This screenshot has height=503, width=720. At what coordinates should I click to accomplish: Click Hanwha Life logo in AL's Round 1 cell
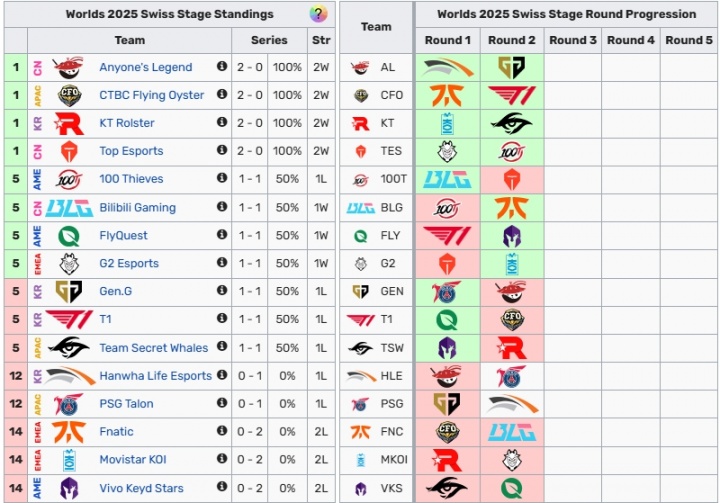[447, 68]
